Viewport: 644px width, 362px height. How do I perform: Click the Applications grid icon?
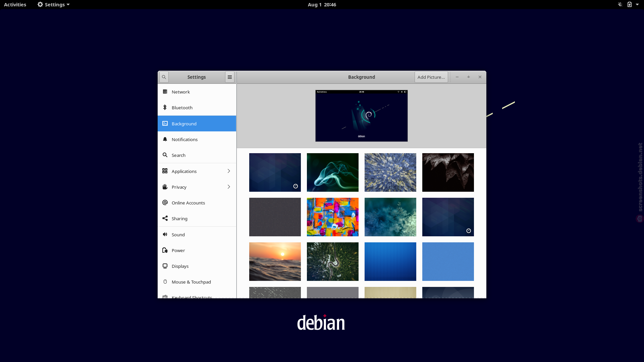(x=165, y=171)
